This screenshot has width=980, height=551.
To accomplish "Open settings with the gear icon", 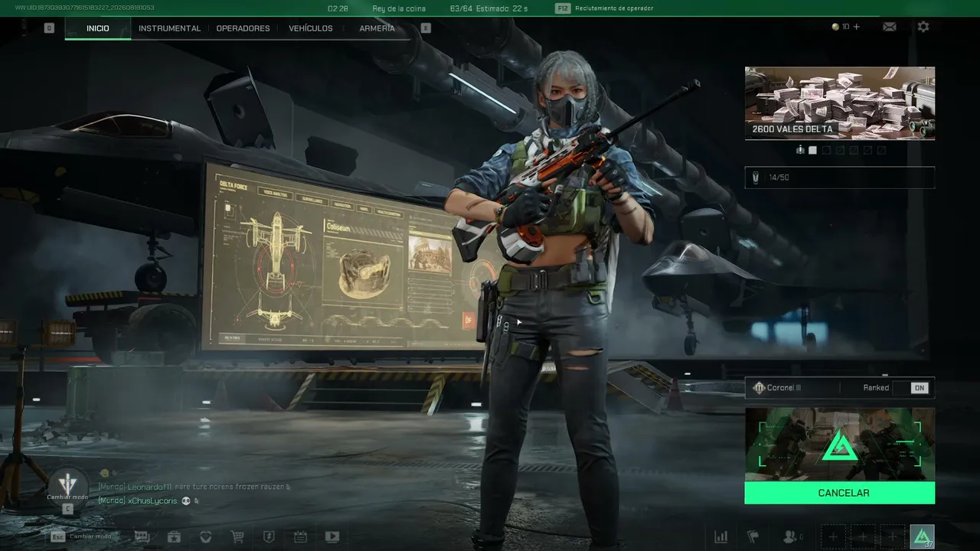I will point(923,27).
